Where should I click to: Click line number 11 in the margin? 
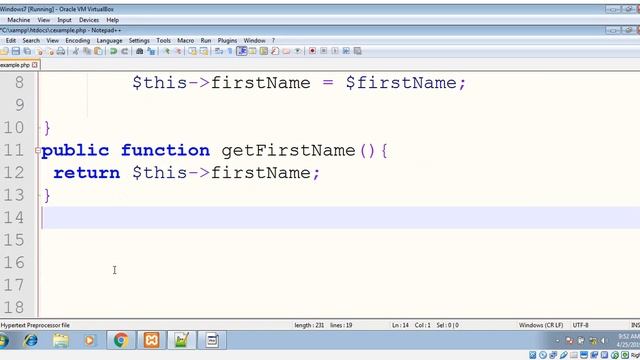point(13,151)
